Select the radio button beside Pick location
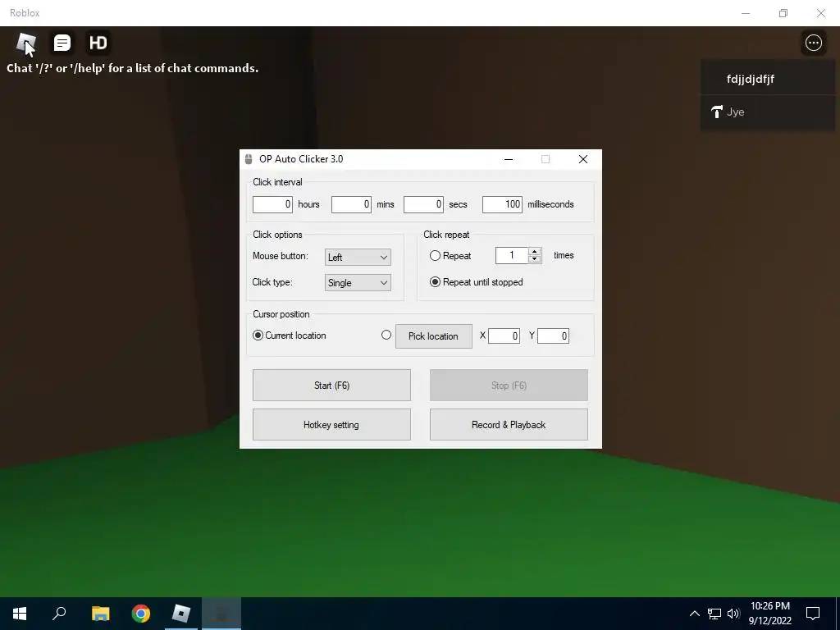 (x=386, y=335)
